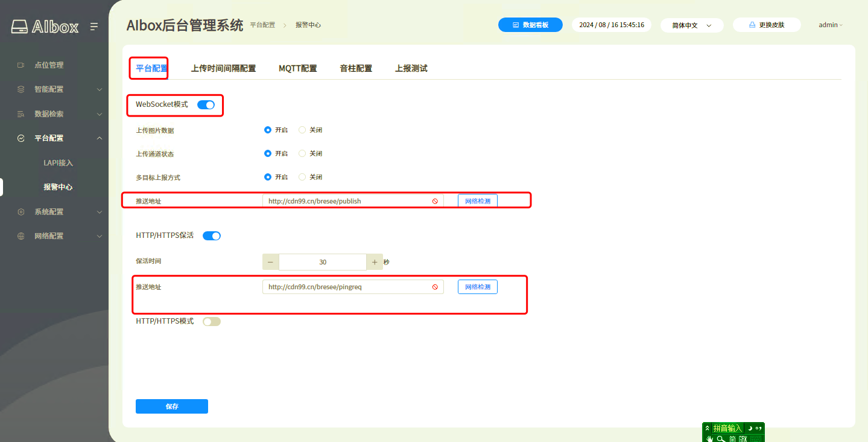The height and width of the screenshot is (442, 868).
Task: Open the admin user dropdown
Action: (x=831, y=25)
